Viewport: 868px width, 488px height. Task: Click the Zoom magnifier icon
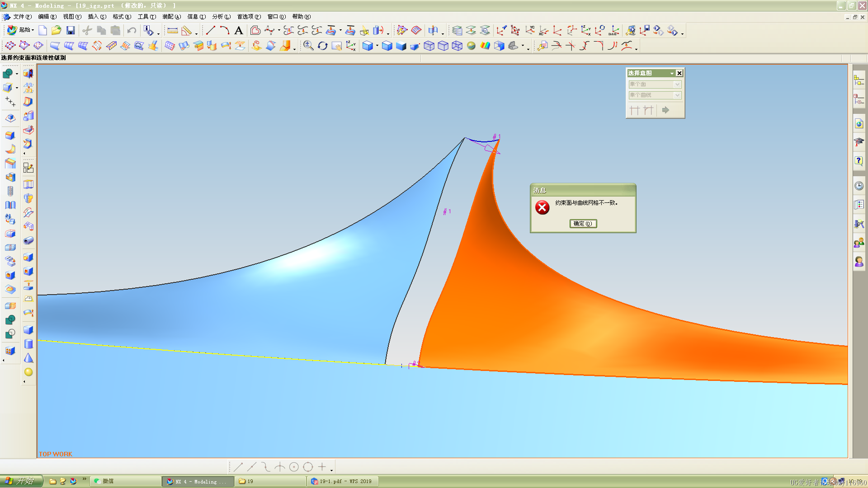[308, 46]
